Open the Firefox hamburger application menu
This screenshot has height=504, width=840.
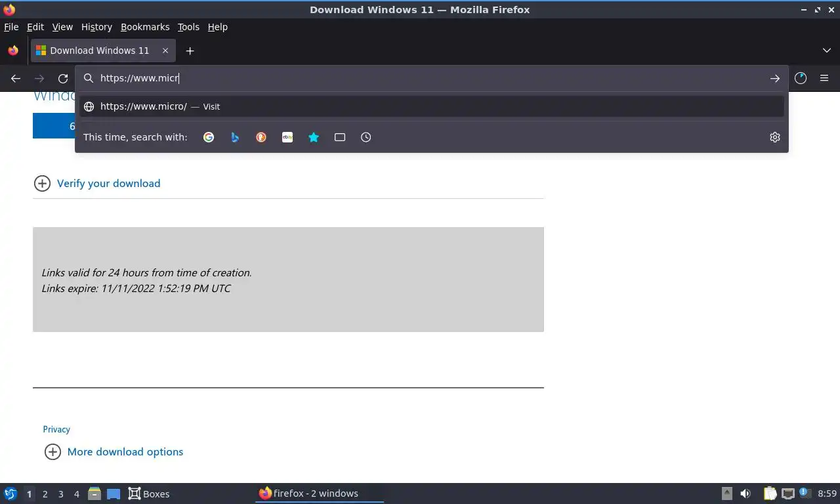[x=824, y=78]
